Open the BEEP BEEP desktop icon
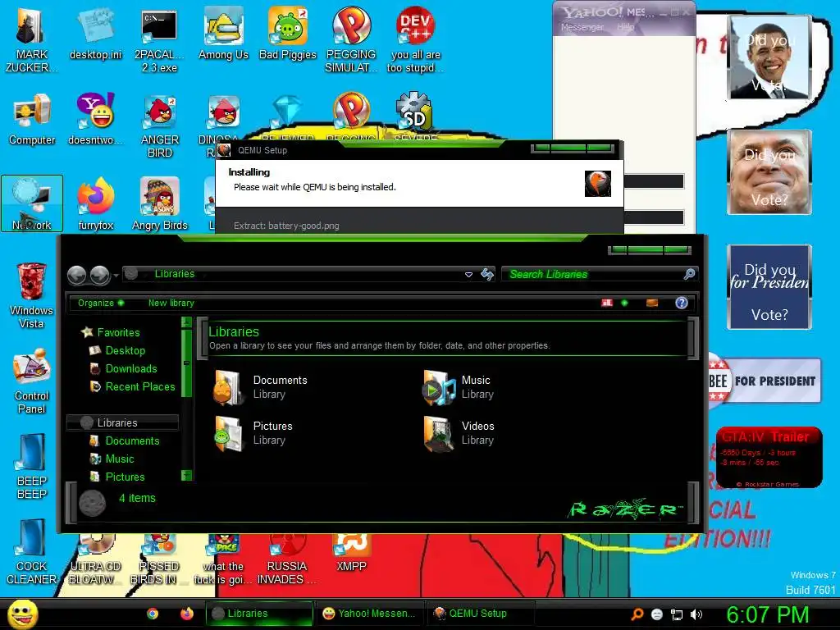This screenshot has height=630, width=840. click(32, 466)
